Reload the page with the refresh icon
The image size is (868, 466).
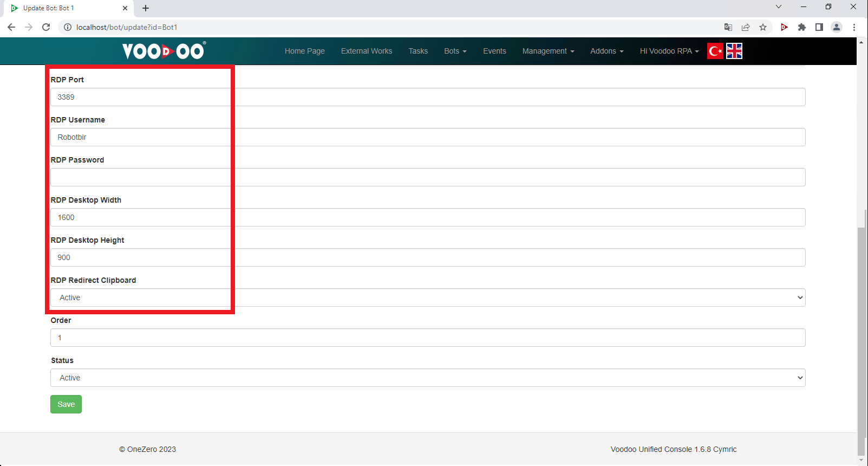click(46, 27)
